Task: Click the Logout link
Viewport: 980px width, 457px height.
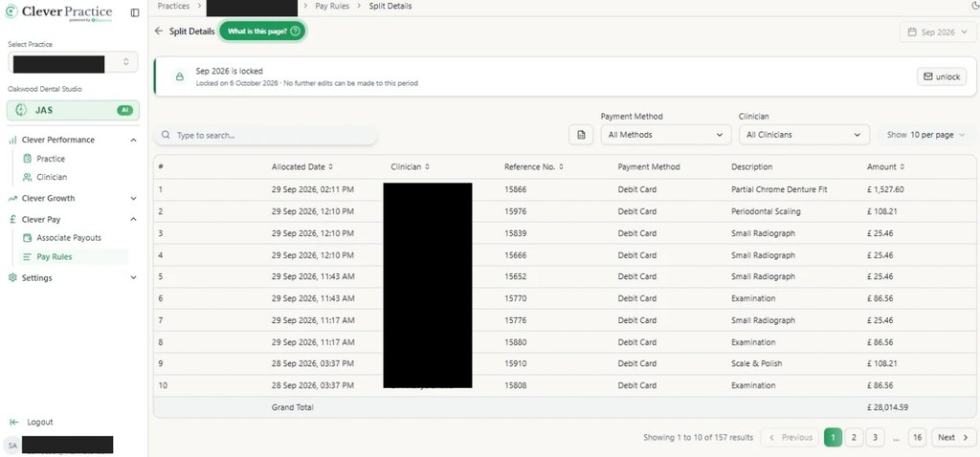Action: [39, 422]
